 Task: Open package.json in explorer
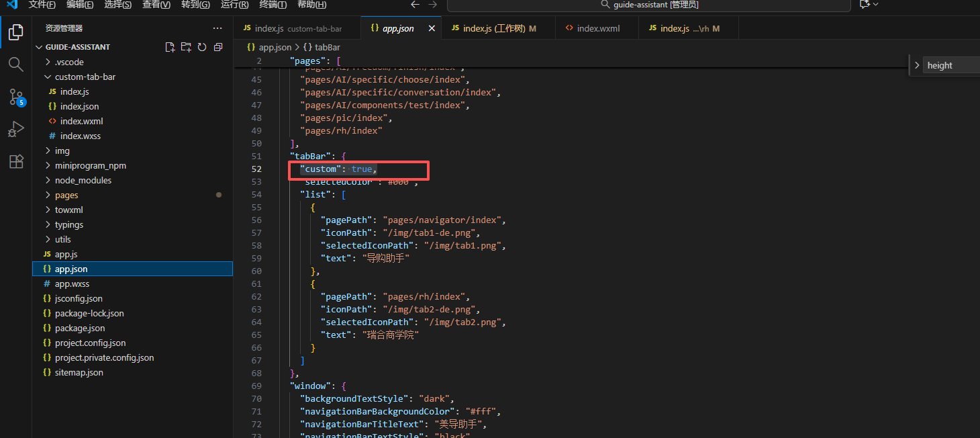click(x=80, y=328)
